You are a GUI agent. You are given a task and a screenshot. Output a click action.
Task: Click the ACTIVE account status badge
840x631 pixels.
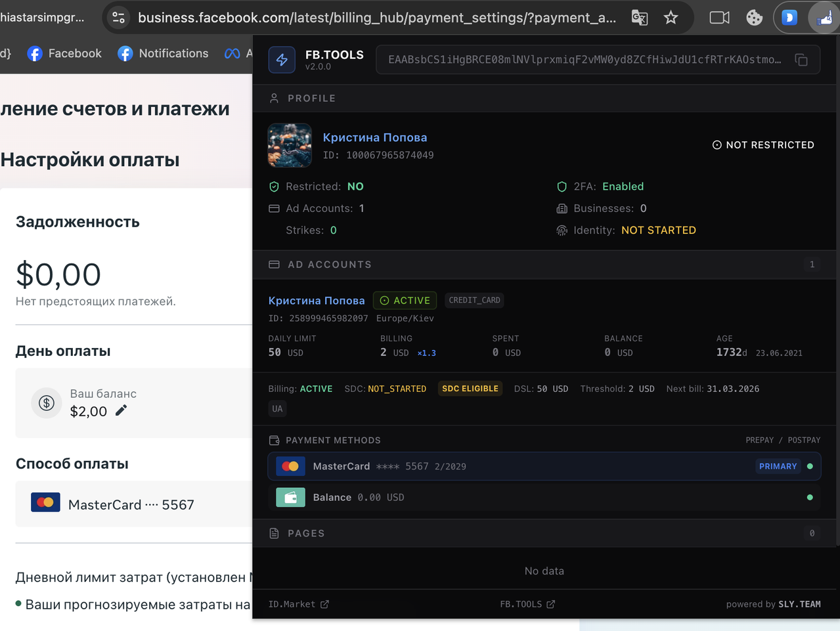tap(405, 300)
